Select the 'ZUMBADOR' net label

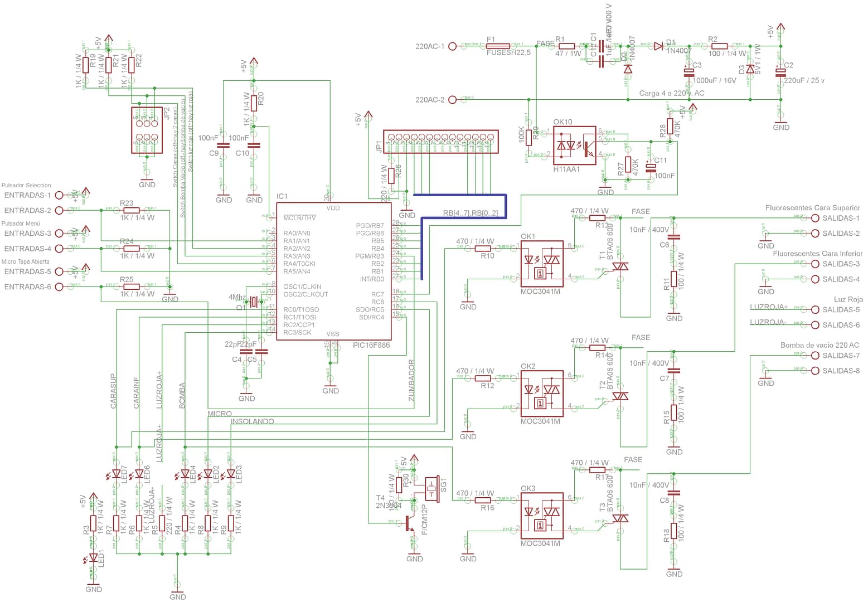click(x=411, y=380)
